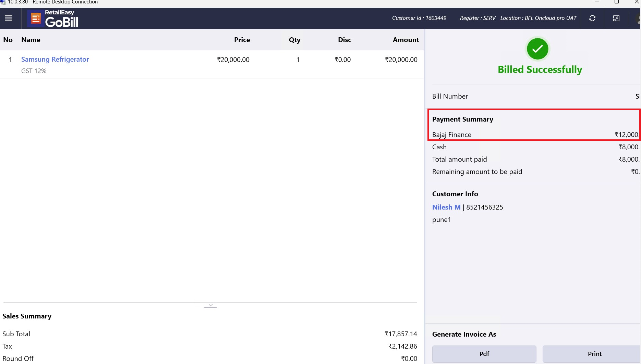641x364 pixels.
Task: Click the refresh sync icon
Action: pos(592,18)
